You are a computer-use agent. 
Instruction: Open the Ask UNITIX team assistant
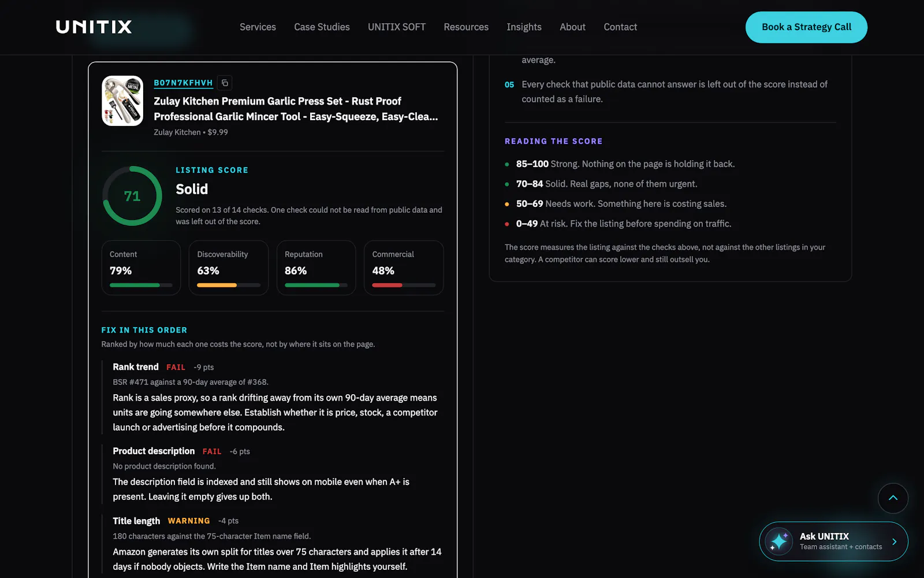pos(833,542)
